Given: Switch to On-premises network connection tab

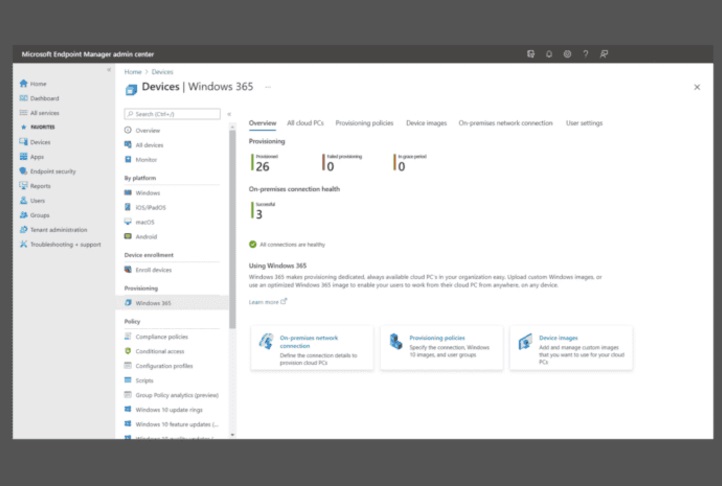Looking at the screenshot, I should [x=506, y=123].
